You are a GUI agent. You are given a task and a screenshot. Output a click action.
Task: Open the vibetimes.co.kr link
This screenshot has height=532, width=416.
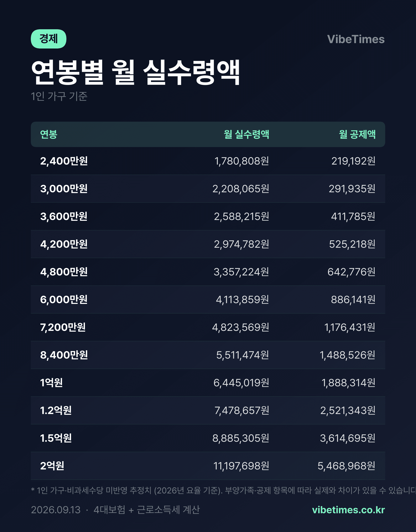point(348,510)
